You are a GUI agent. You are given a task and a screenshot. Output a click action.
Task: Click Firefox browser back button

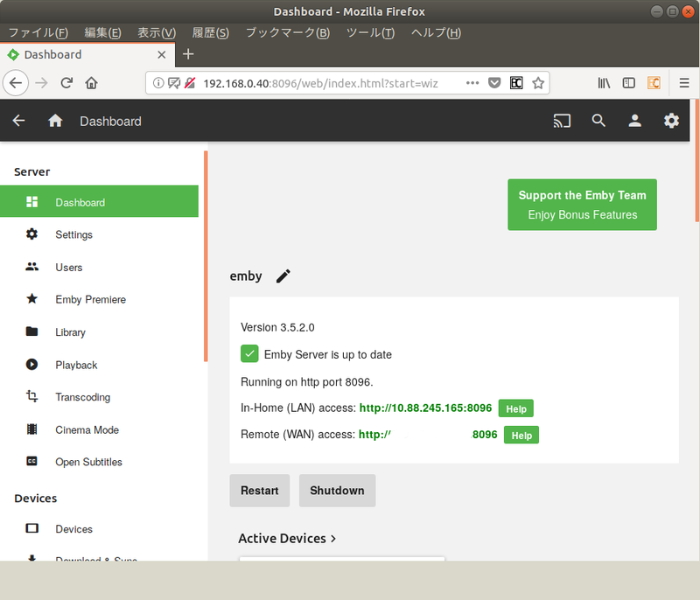(16, 83)
